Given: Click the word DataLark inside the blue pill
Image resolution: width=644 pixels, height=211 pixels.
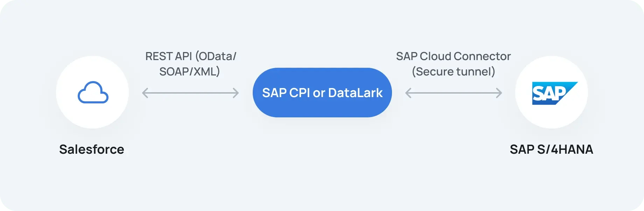Looking at the screenshot, I should (x=355, y=93).
